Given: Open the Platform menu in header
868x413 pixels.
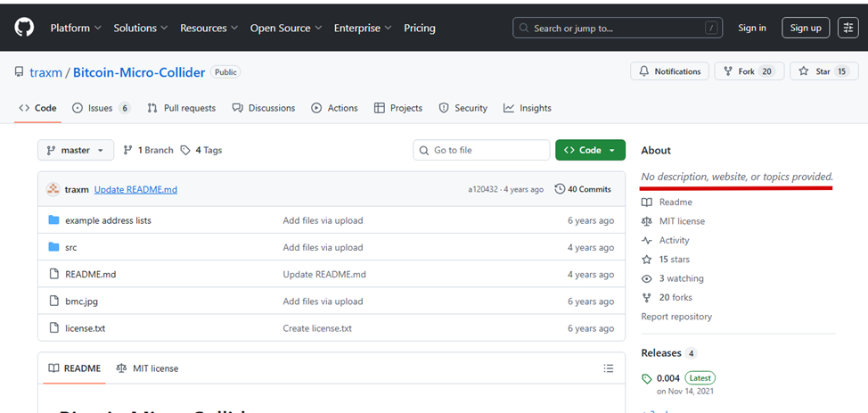Looking at the screenshot, I should 75,28.
